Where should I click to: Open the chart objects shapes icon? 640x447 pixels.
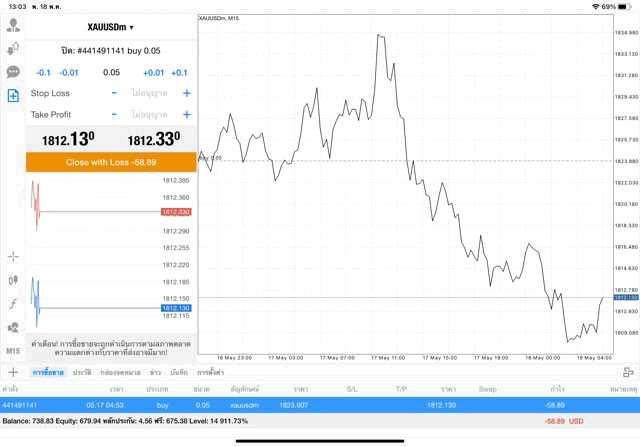click(x=13, y=327)
